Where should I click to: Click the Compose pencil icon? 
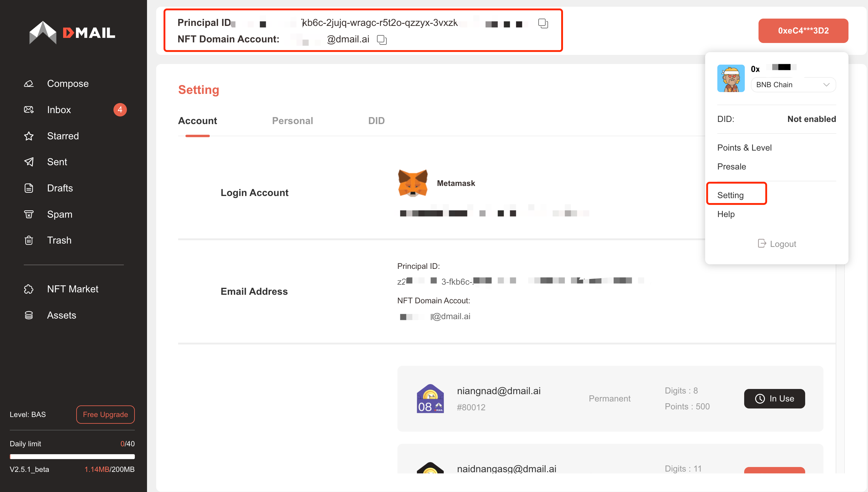pyautogui.click(x=29, y=84)
